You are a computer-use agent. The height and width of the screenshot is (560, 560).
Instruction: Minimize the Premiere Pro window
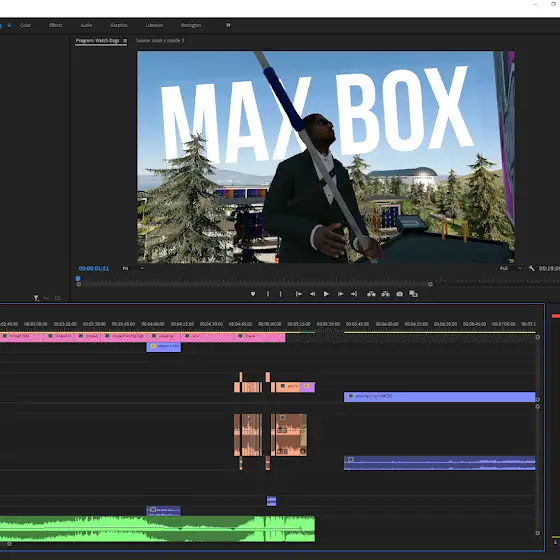[x=535, y=4]
